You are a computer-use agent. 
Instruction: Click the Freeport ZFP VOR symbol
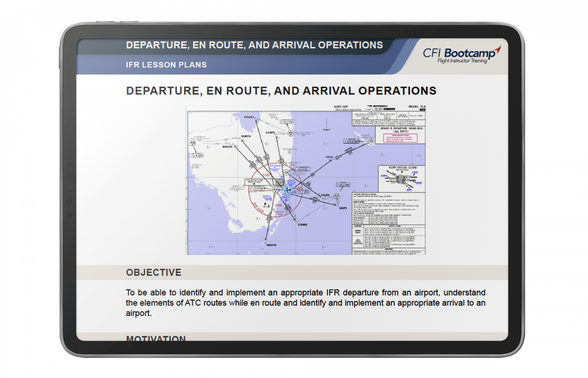(x=371, y=141)
